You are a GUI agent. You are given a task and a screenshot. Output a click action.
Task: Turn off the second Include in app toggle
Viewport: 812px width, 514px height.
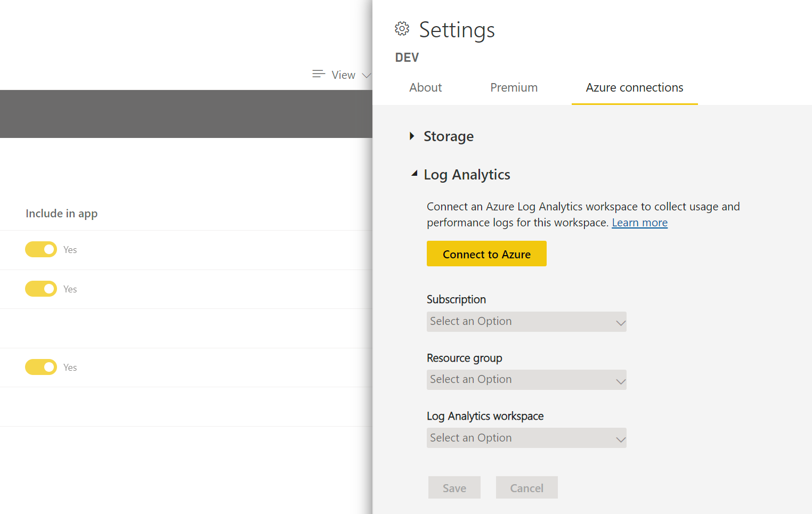click(x=41, y=289)
